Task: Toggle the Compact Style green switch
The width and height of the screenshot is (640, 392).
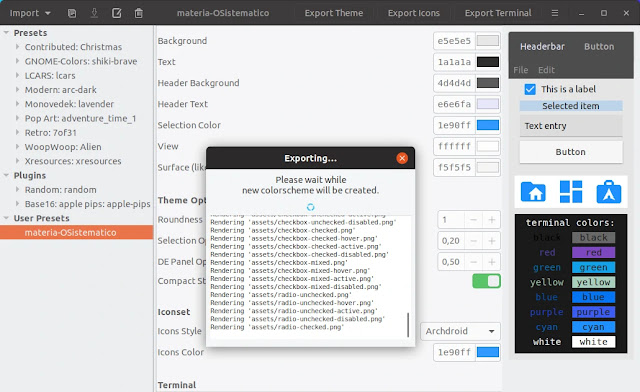Action: coord(486,281)
